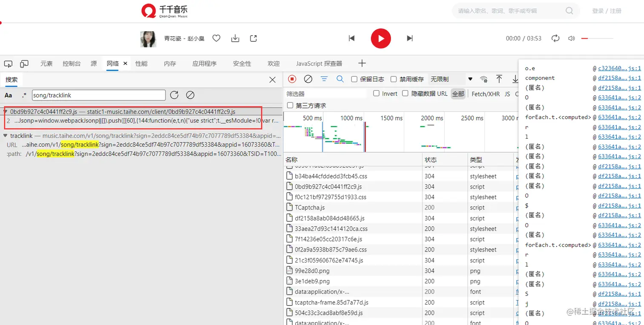The width and height of the screenshot is (644, 325).
Task: Select the :path: song/tracklink result line
Action: [142, 154]
